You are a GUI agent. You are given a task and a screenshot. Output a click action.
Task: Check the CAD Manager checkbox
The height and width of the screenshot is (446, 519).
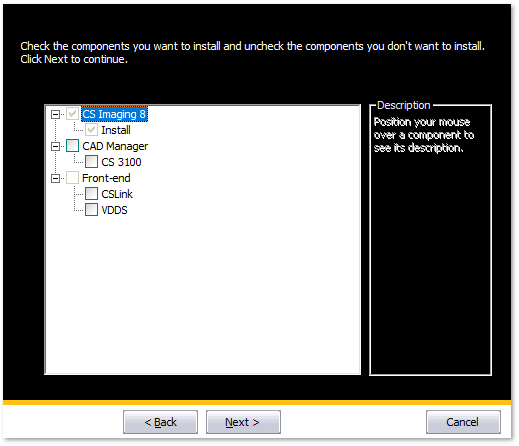click(72, 146)
